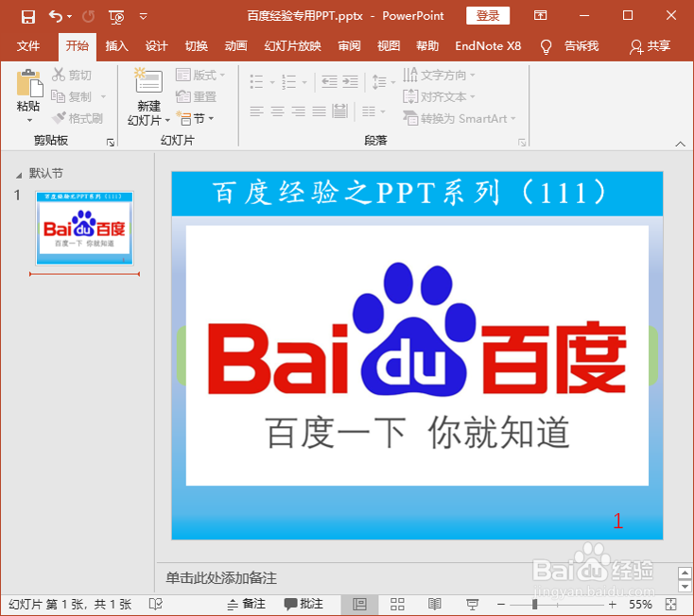The width and height of the screenshot is (694, 616).
Task: Collapse the 默认节 section triangle
Action: [19, 176]
